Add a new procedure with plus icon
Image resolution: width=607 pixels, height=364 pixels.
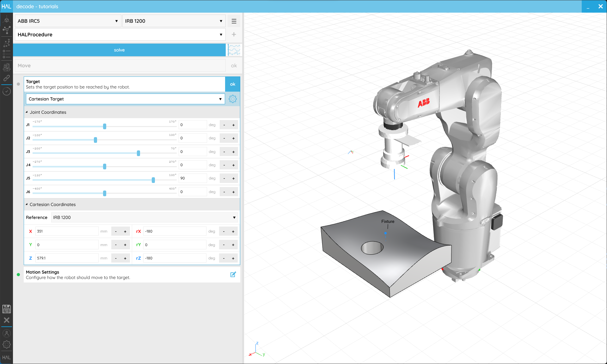234,34
